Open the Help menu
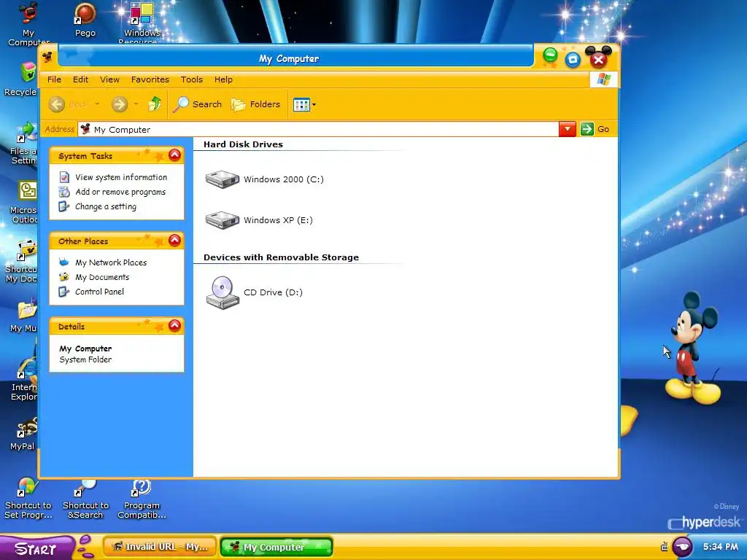Image resolution: width=747 pixels, height=560 pixels. click(223, 79)
